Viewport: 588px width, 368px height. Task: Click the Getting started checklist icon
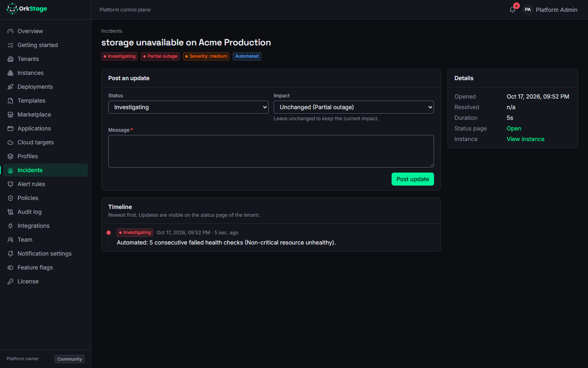tap(11, 45)
